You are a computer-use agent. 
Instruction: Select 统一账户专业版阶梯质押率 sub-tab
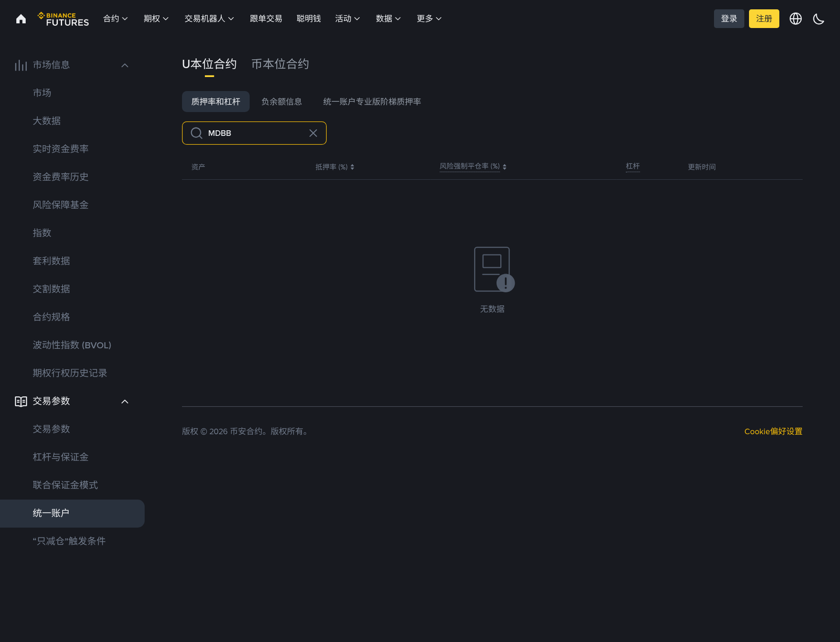tap(372, 101)
